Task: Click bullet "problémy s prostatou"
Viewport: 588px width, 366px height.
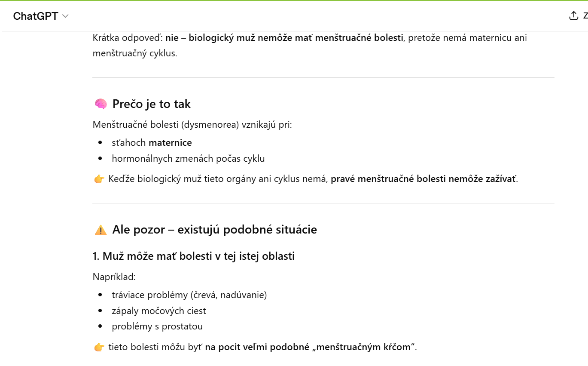Action: 157,326
